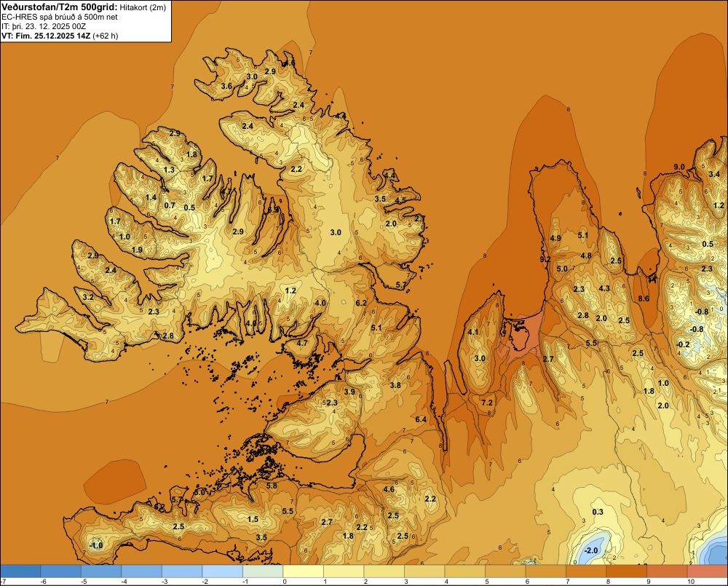Click the 3.2 temperature value on map
Viewport: 728px width, 586px height.
coord(88,297)
